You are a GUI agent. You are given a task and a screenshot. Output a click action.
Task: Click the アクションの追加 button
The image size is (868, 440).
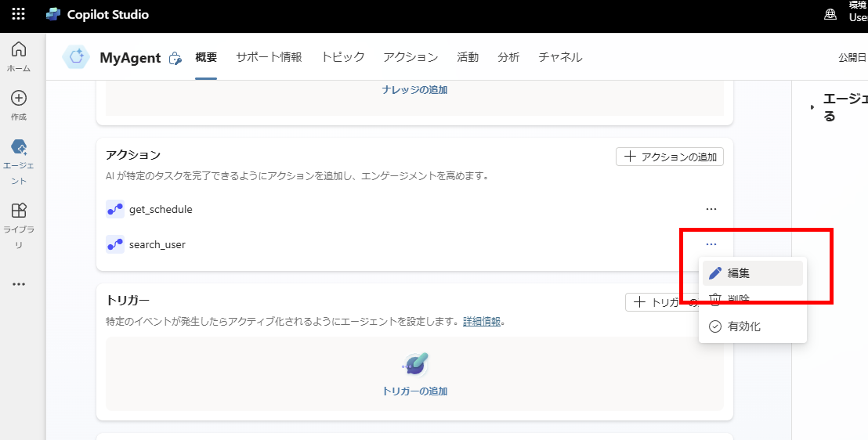(670, 157)
